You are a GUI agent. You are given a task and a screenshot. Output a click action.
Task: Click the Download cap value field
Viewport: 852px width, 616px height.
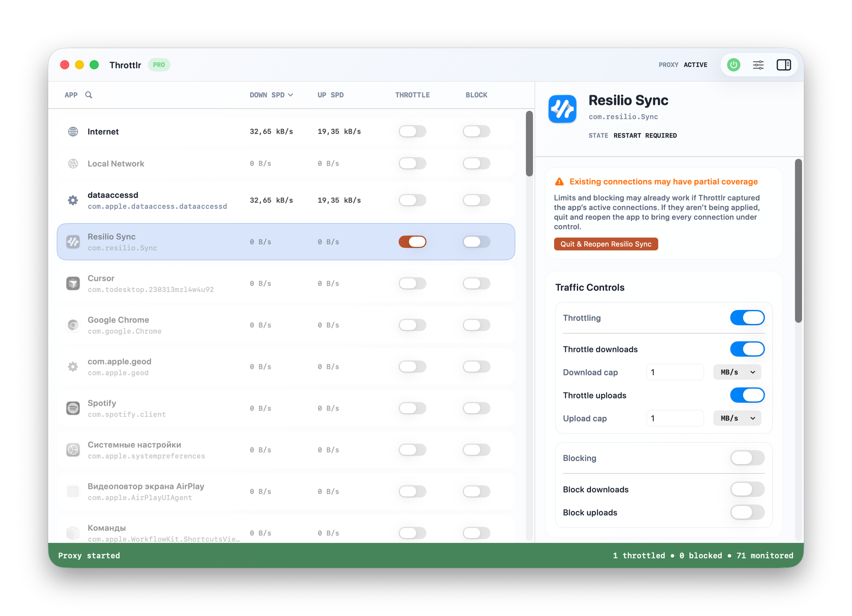click(675, 372)
